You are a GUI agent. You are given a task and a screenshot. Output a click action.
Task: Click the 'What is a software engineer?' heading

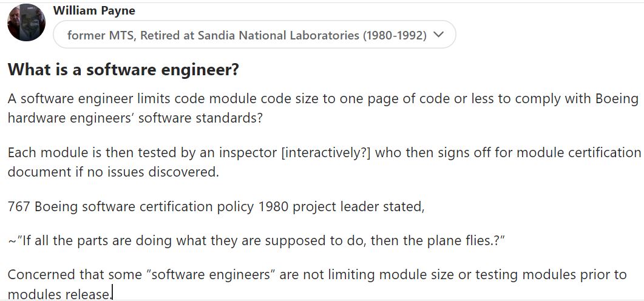click(123, 69)
